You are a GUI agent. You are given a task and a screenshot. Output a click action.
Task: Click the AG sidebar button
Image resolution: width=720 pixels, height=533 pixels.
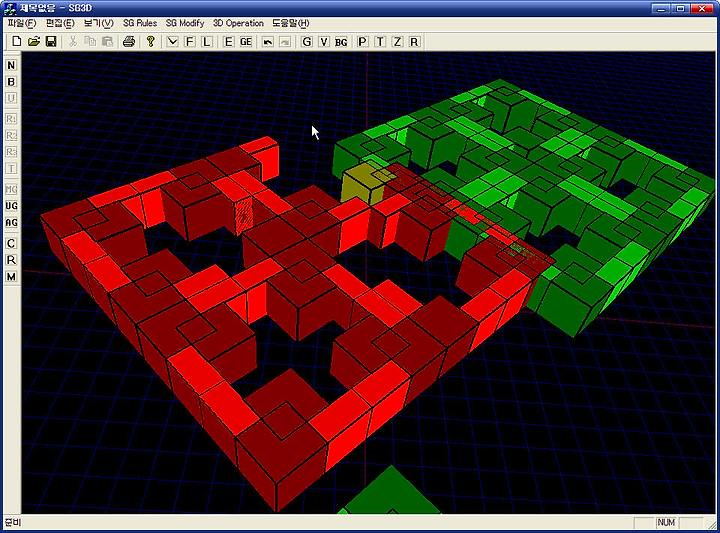coord(11,223)
